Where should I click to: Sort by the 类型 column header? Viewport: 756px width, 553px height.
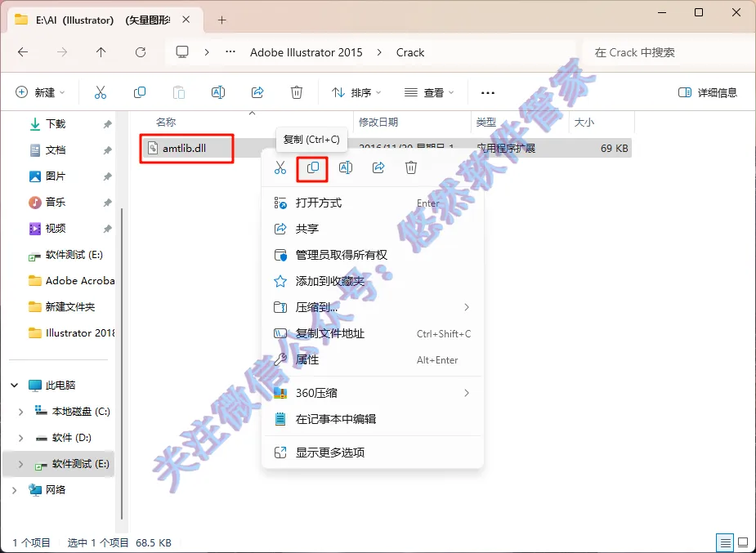pos(486,123)
